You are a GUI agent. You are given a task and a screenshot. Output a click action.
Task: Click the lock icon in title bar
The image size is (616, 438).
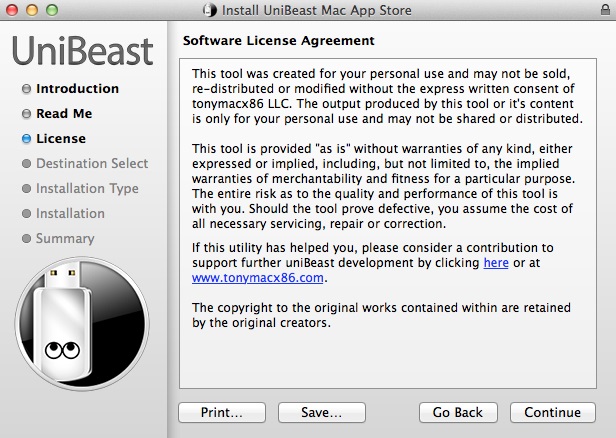(x=605, y=9)
